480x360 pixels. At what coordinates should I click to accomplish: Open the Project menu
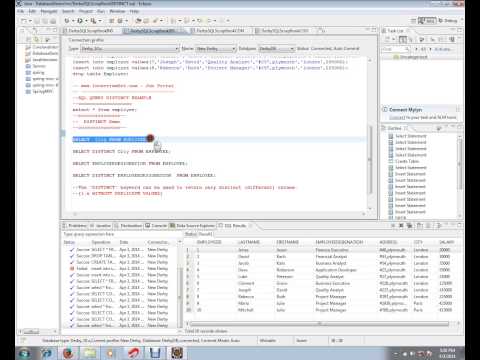86,11
